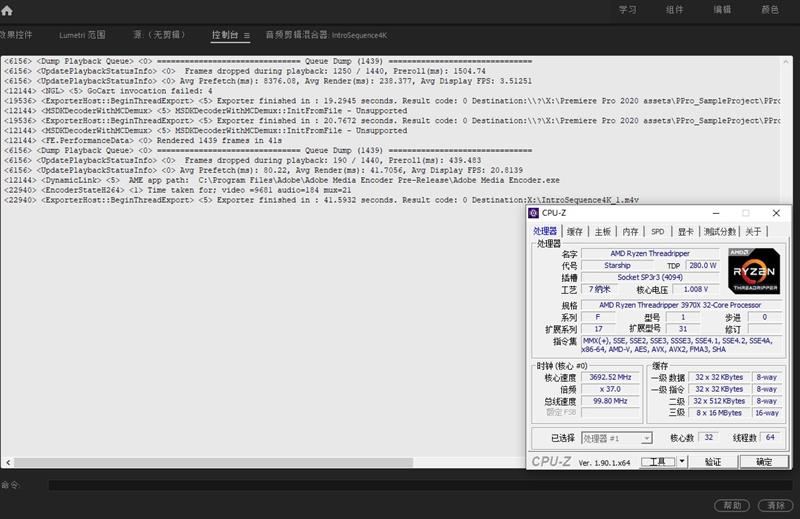Click 'GoCart invocation failed: 4' log line
Image resolution: width=800 pixels, height=519 pixels.
[108, 91]
